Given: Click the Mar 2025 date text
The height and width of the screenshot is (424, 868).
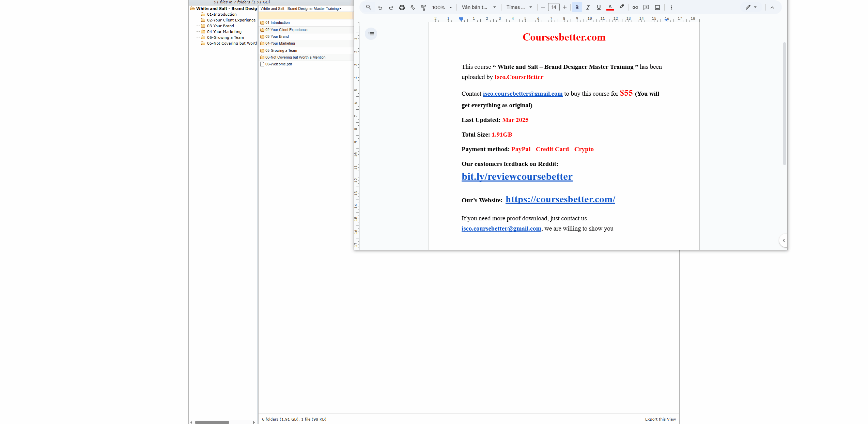Looking at the screenshot, I should [x=515, y=120].
